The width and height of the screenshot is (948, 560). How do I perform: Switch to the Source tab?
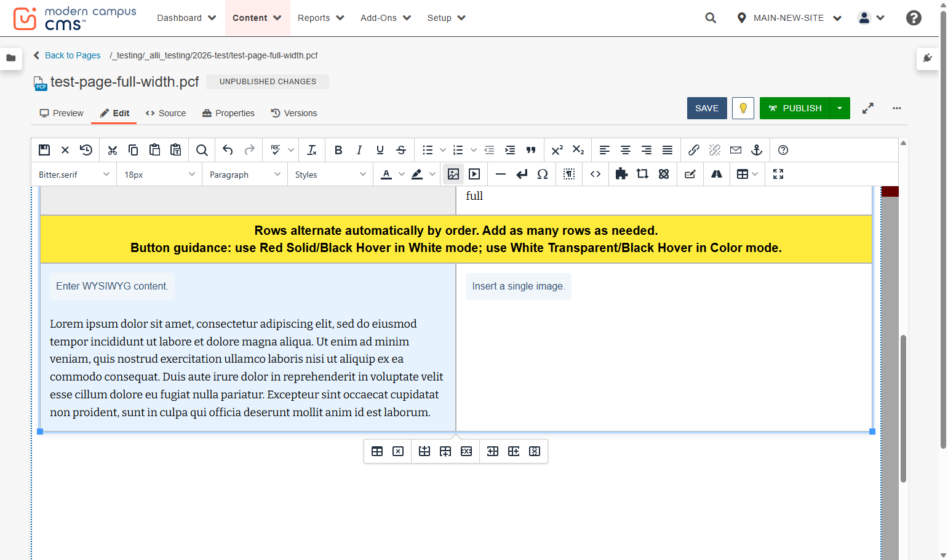click(165, 113)
